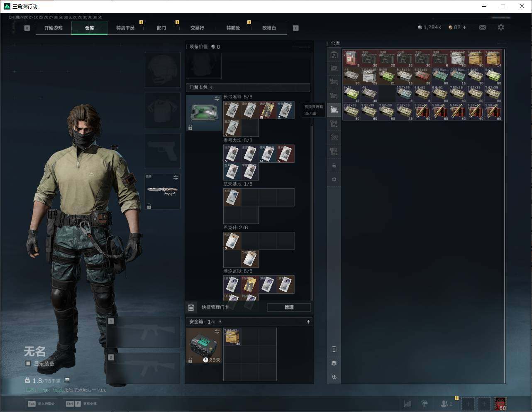
Task: Click the stacked layers icon in warehouse sidebar
Action: [x=334, y=363]
